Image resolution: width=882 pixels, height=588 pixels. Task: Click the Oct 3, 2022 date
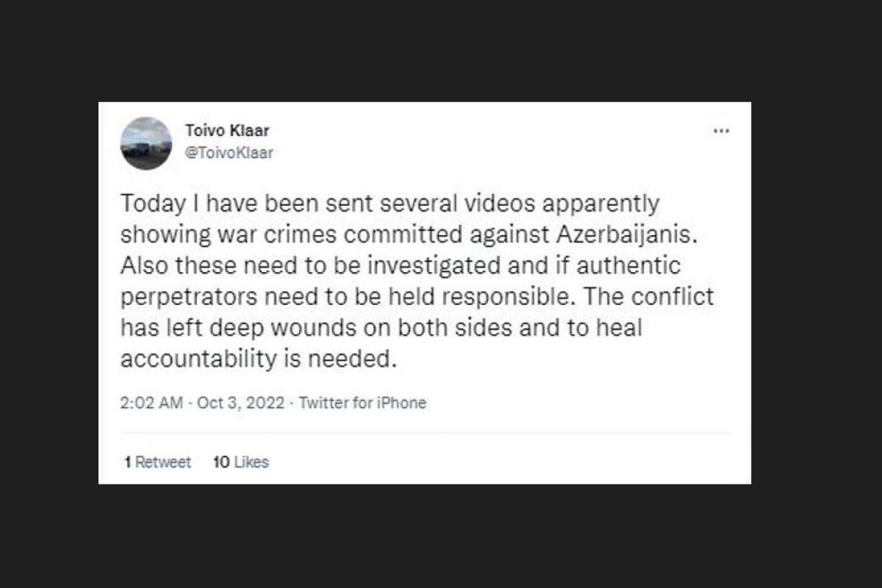(240, 403)
